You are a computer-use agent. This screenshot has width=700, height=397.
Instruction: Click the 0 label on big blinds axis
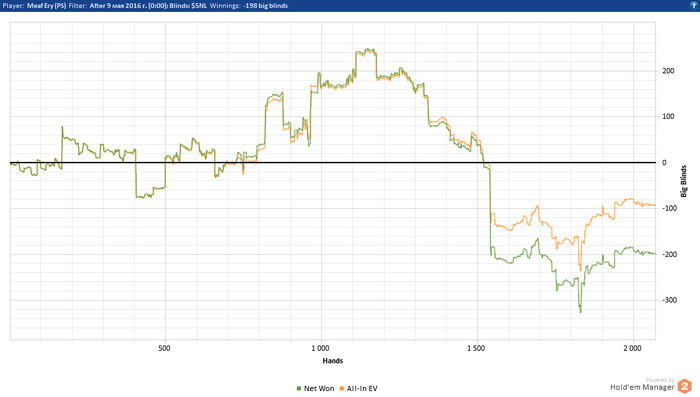coord(664,163)
